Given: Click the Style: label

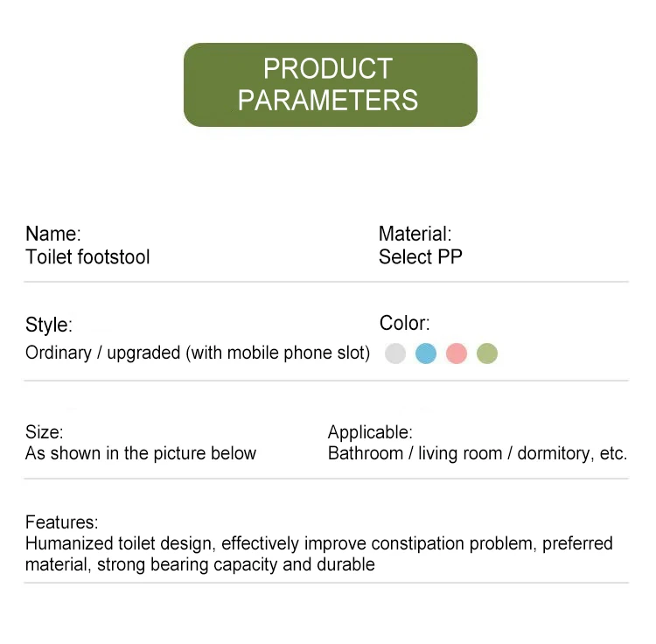Looking at the screenshot, I should coord(49,325).
